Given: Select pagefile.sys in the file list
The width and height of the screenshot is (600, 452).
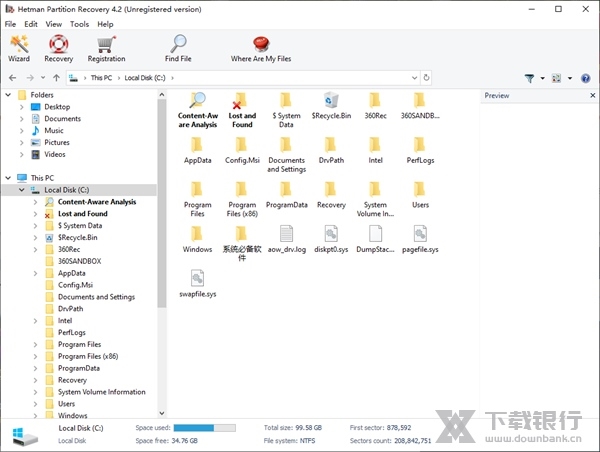Looking at the screenshot, I should point(419,238).
